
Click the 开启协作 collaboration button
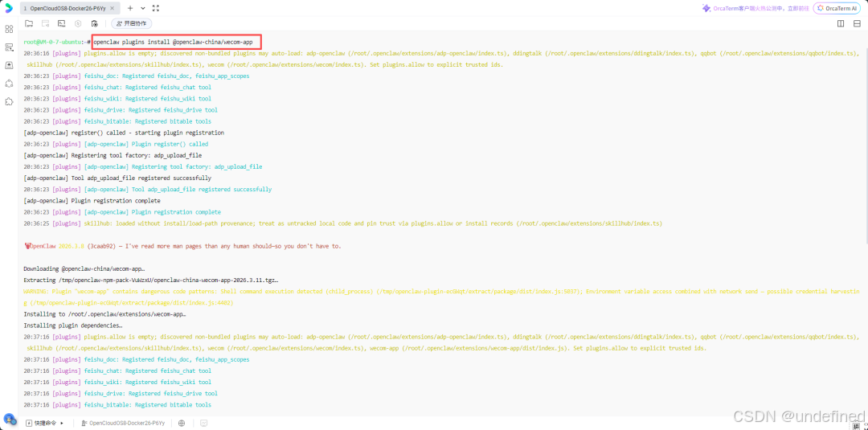[132, 23]
